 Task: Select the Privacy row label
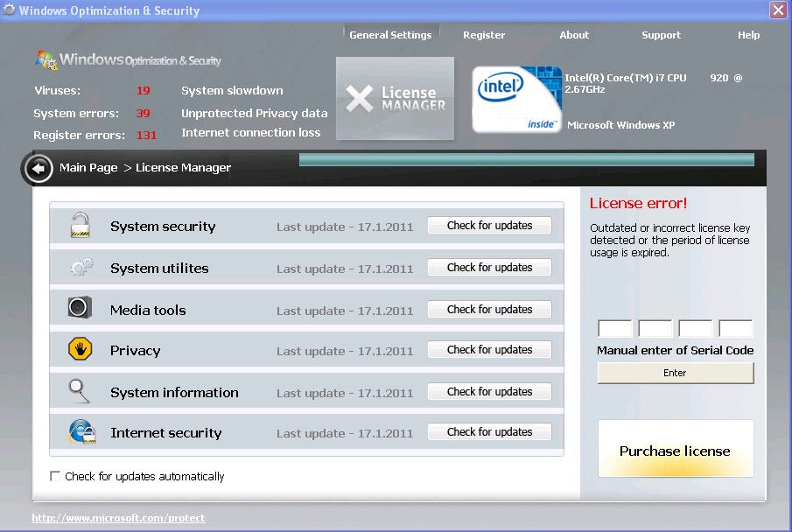(x=136, y=351)
